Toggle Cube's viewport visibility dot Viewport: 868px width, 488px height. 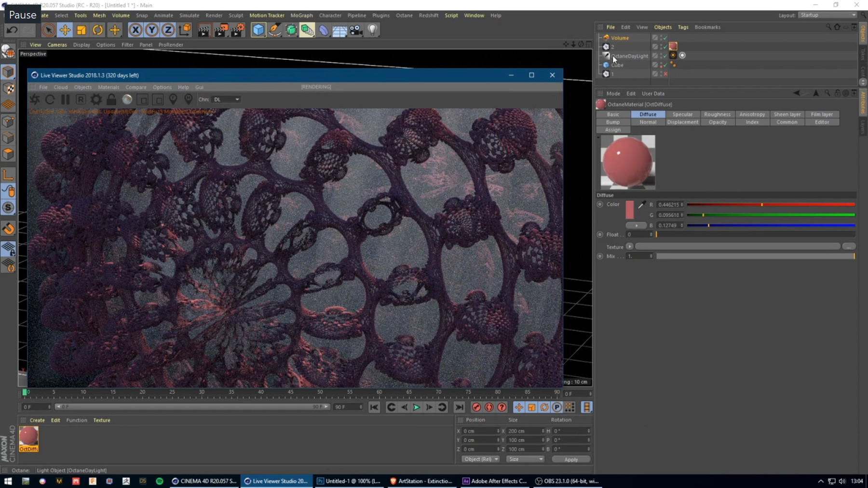(x=661, y=64)
